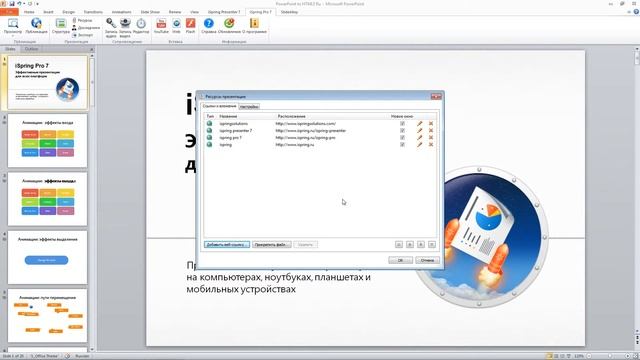
Task: Edit the last ispring link with its pencil icon
Action: click(419, 144)
